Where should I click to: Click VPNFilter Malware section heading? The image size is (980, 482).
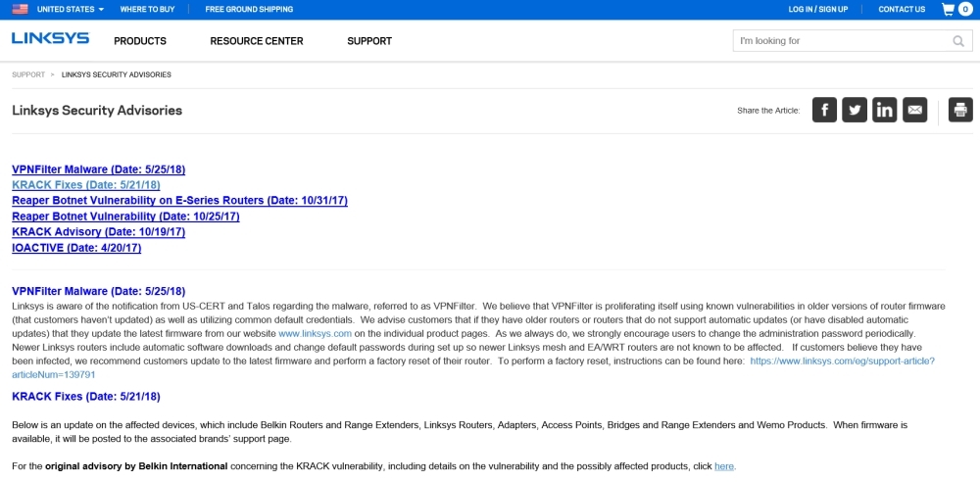click(x=99, y=291)
